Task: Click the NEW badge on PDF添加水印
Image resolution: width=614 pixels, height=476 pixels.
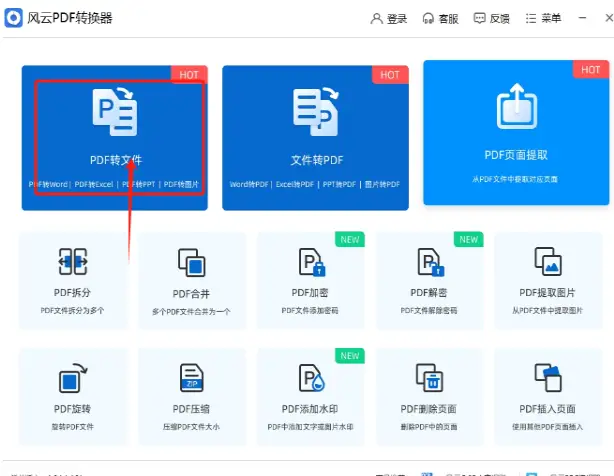Action: [x=350, y=355]
